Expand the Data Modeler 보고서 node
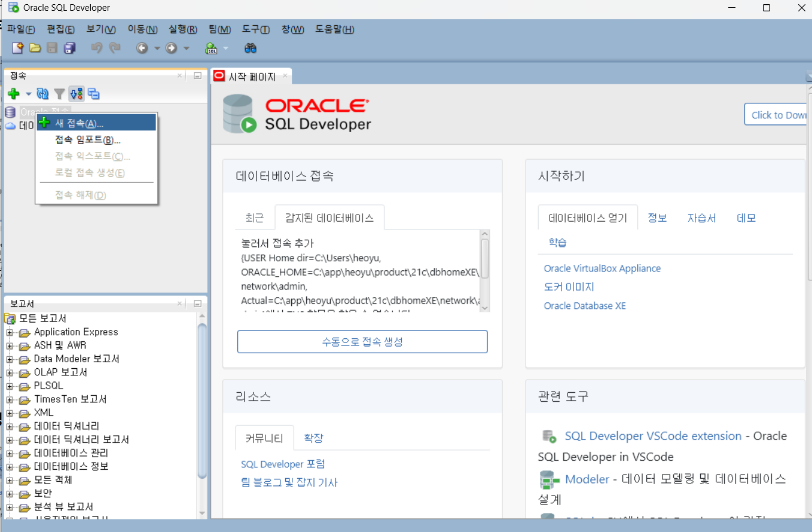This screenshot has height=532, width=812. 10,359
